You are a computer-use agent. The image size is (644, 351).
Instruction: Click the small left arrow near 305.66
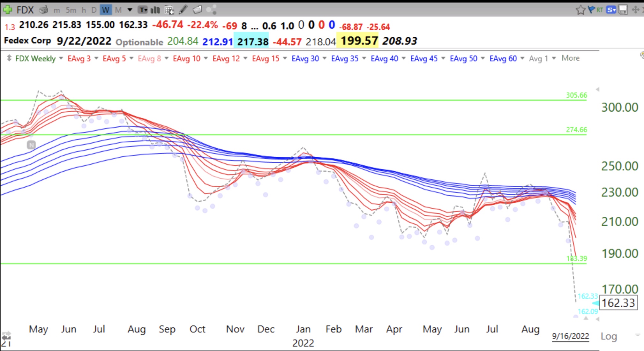597,89
